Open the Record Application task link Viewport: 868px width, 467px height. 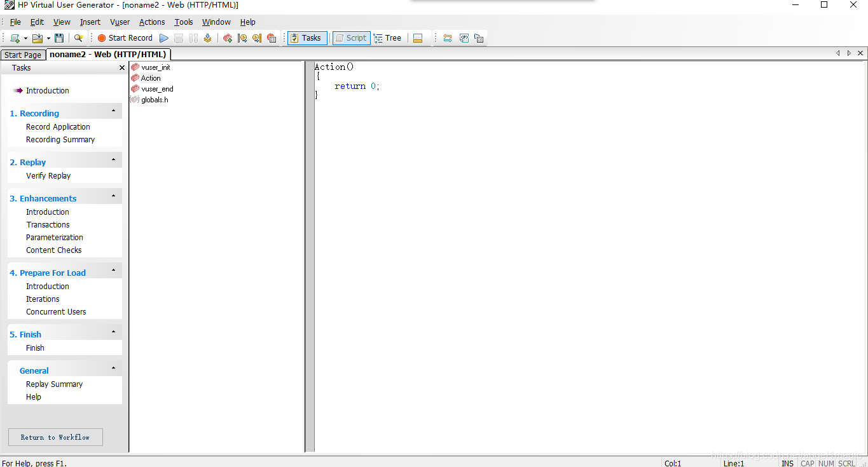58,127
